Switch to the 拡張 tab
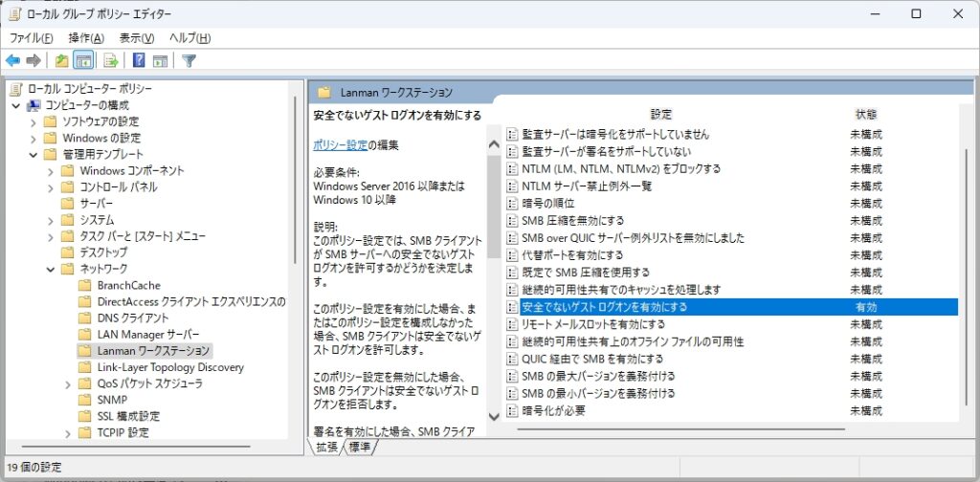Screen dimensions: 980x482 (327, 447)
